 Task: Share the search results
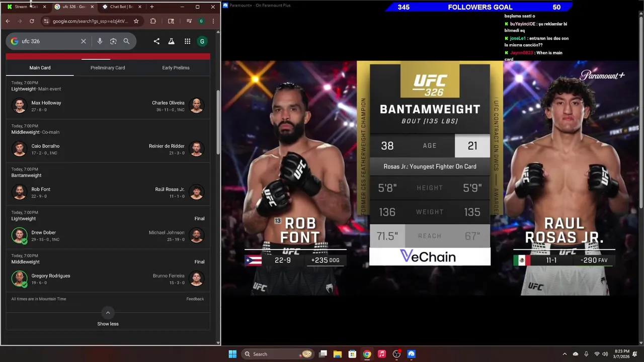coord(156,41)
